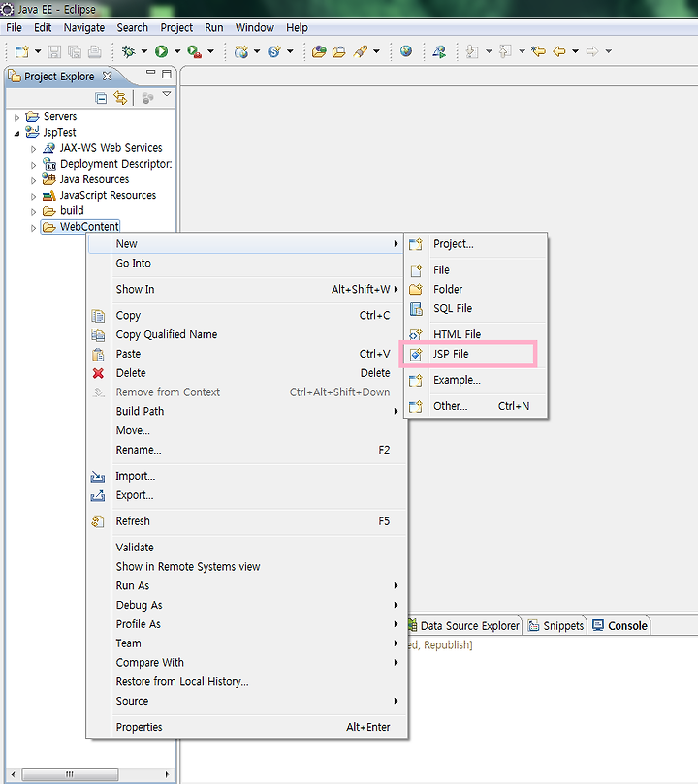698x784 pixels.
Task: Maximize the Project Explorer panel
Action: click(167, 75)
